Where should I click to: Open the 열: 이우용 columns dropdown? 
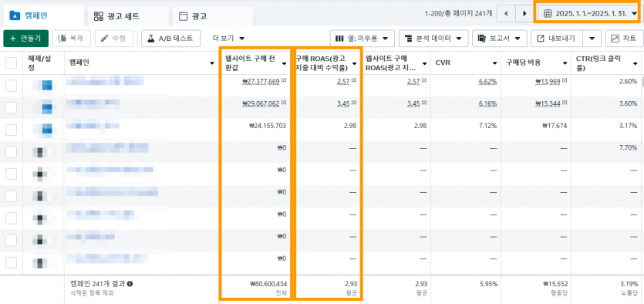pos(362,39)
